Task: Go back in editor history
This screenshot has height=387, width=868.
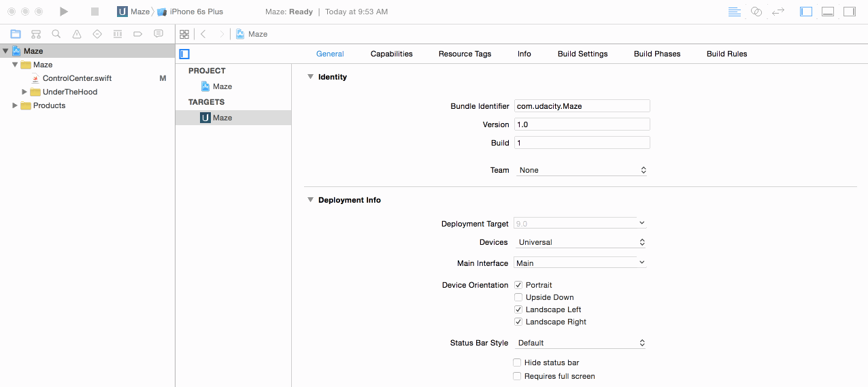Action: [x=203, y=34]
